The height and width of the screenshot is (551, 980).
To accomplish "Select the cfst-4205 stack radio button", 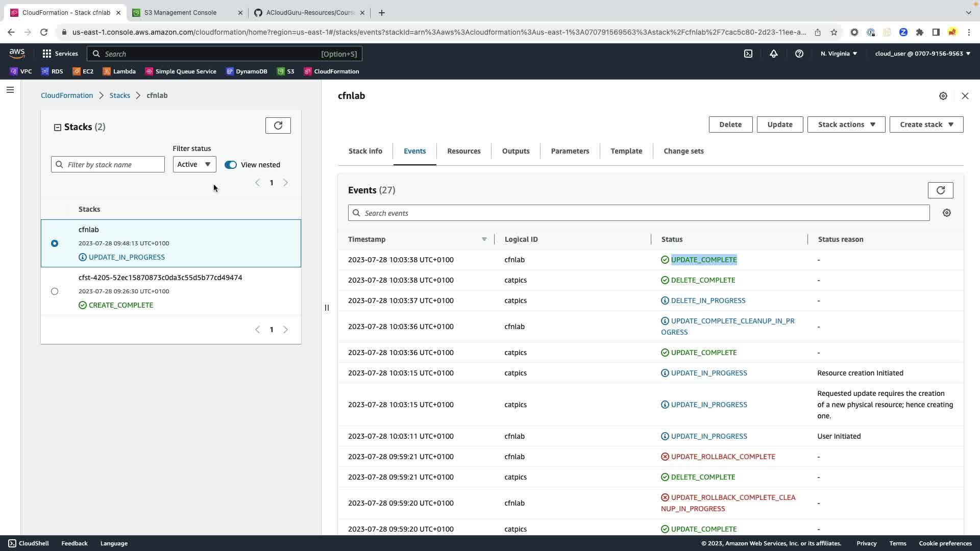I will (x=55, y=291).
